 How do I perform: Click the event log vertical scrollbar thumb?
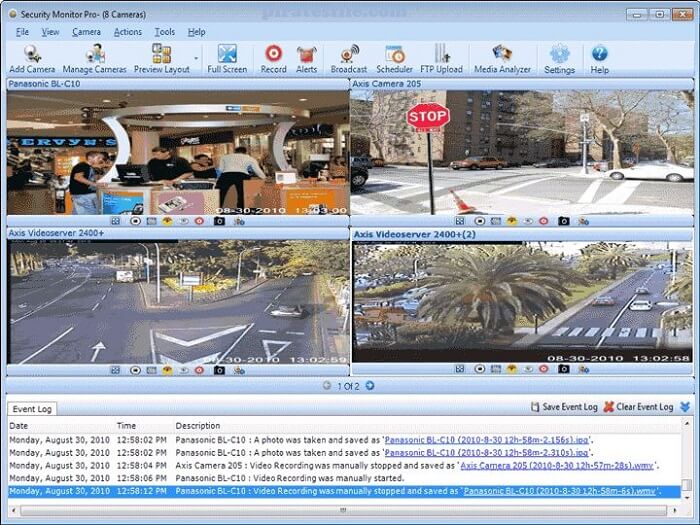pyautogui.click(x=687, y=484)
